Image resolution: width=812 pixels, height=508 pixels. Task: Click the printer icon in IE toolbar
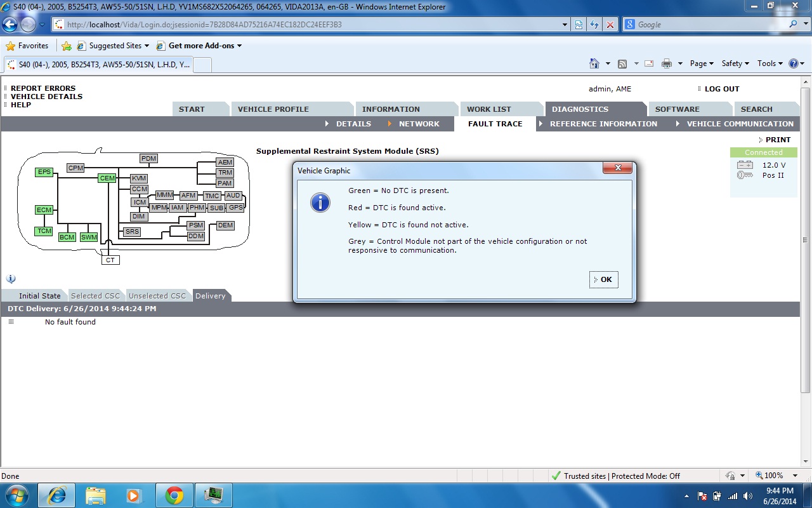point(666,63)
